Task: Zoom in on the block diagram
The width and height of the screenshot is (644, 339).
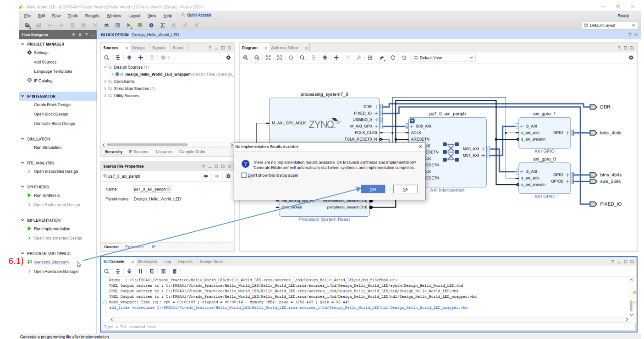Action: coord(246,58)
